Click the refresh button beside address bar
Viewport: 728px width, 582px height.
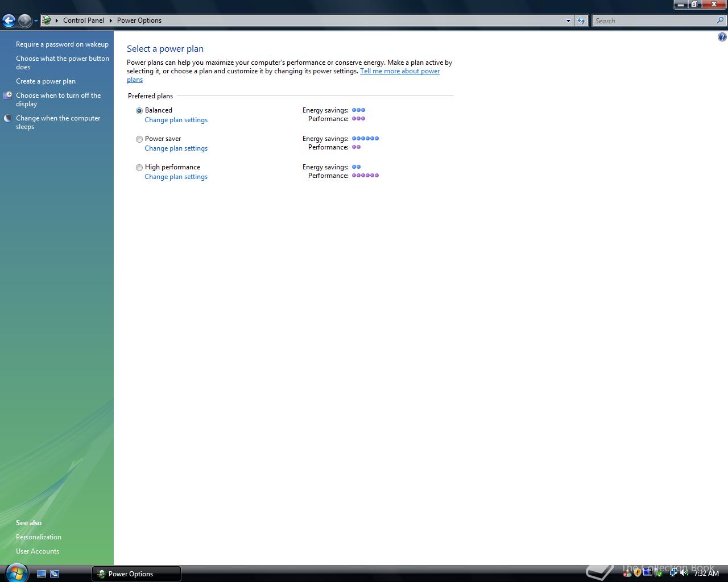click(581, 20)
